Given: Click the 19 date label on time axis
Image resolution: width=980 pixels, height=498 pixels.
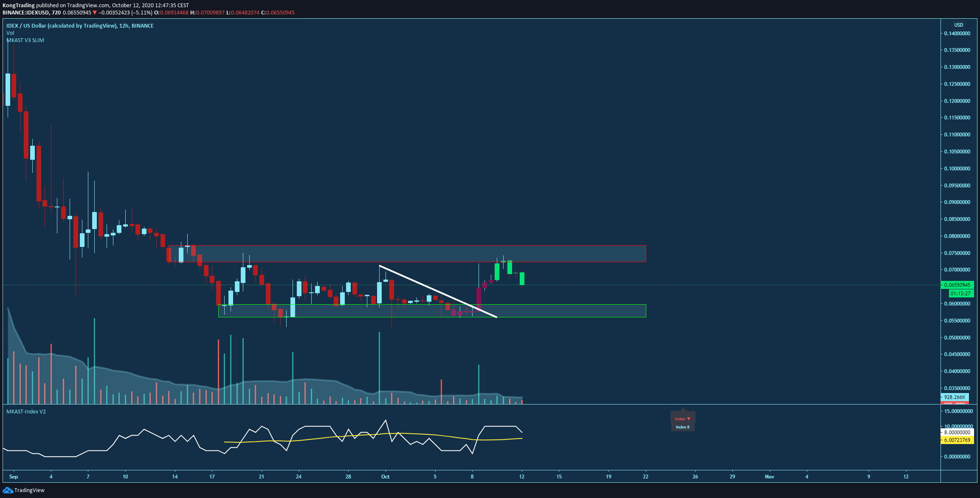Looking at the screenshot, I should (608, 477).
